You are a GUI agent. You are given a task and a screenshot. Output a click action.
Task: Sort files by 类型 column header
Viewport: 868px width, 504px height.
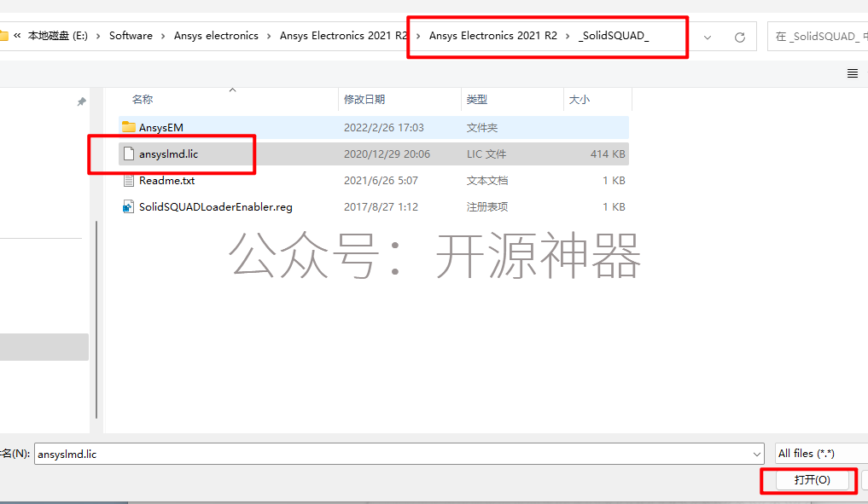click(476, 100)
